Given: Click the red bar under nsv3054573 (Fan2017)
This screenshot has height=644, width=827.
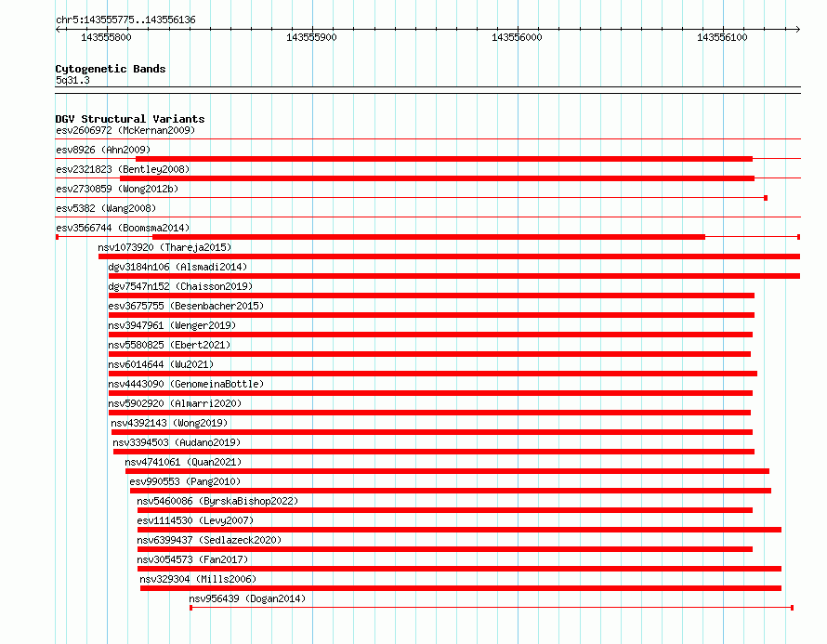Looking at the screenshot, I should [x=459, y=569].
